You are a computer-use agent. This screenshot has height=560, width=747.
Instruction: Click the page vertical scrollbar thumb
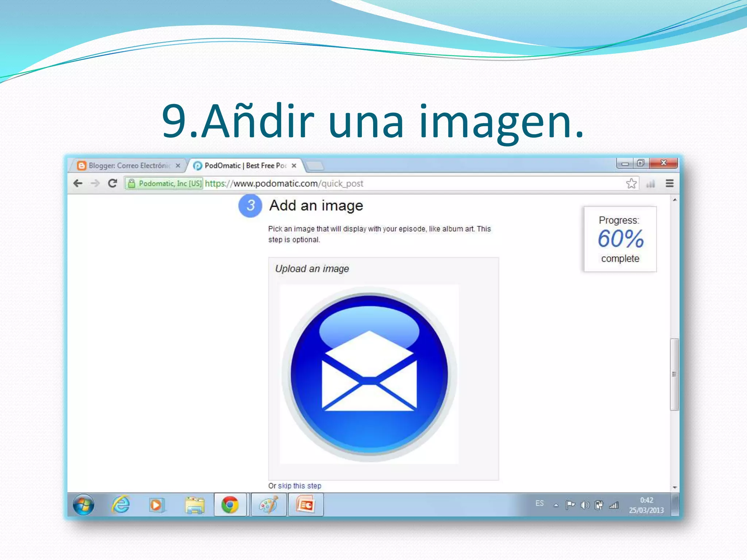pos(674,374)
